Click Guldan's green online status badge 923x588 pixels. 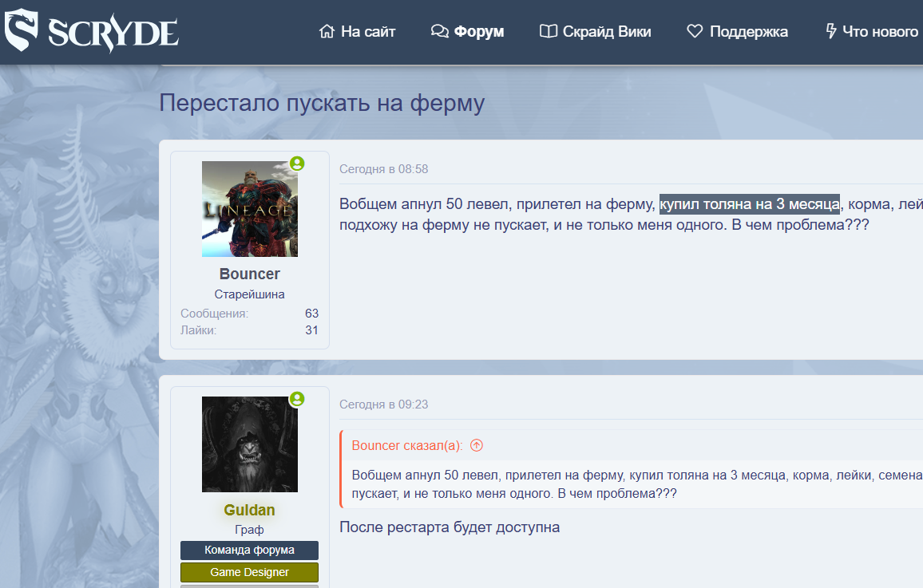(x=297, y=399)
